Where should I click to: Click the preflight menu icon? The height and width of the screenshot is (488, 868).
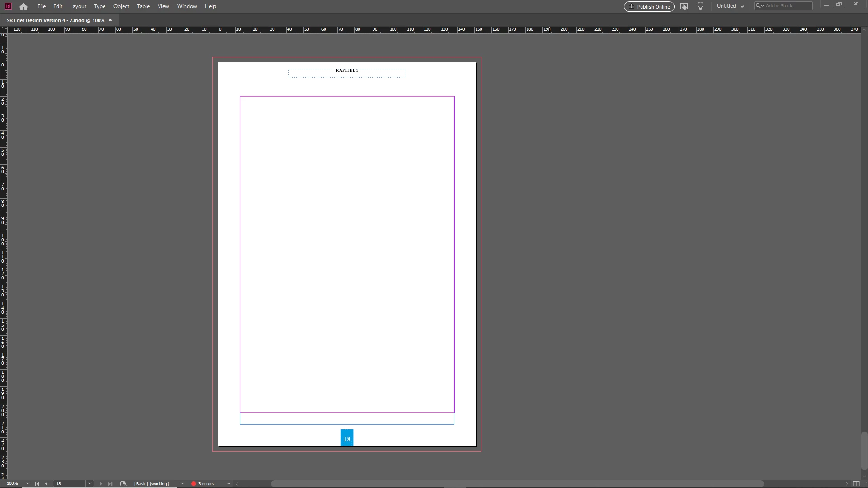tap(123, 483)
